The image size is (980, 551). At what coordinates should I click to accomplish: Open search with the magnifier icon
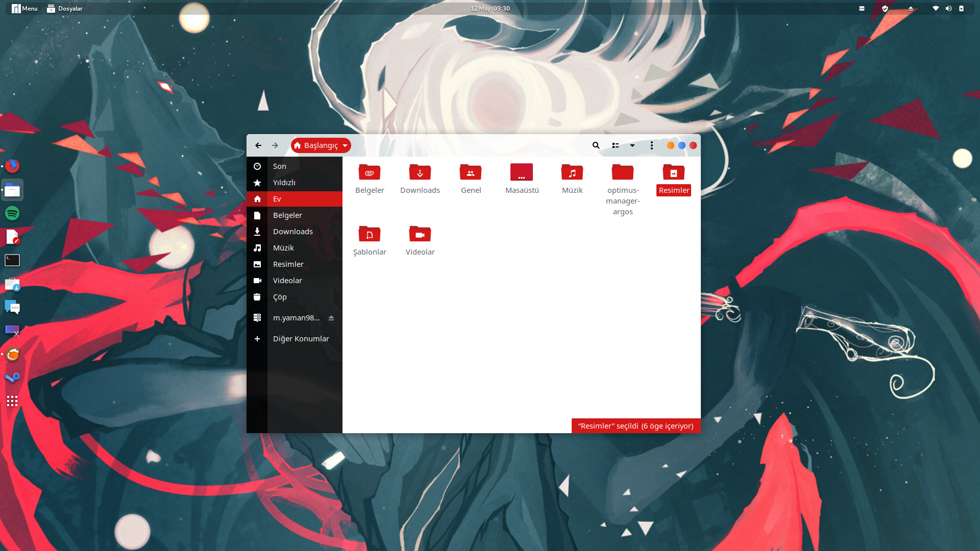coord(596,145)
